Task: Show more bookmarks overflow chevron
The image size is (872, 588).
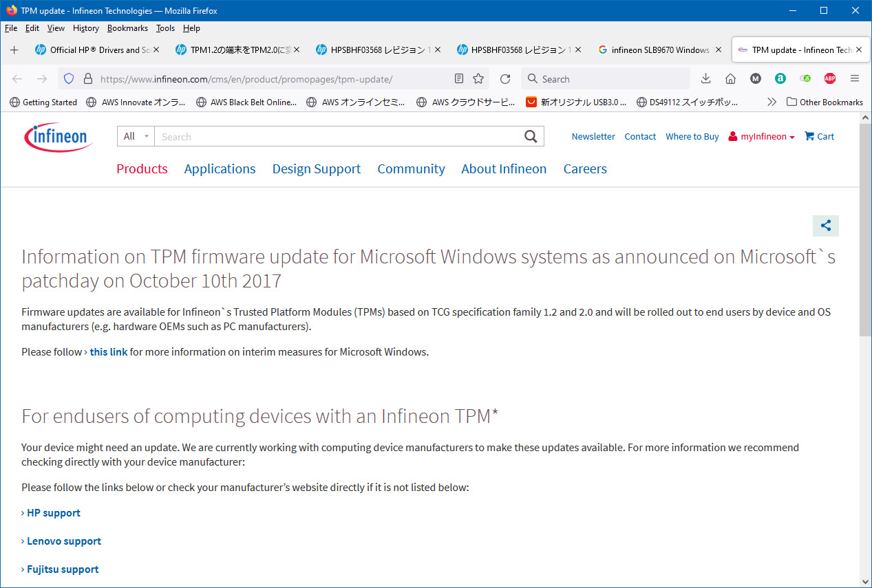Action: click(x=772, y=102)
